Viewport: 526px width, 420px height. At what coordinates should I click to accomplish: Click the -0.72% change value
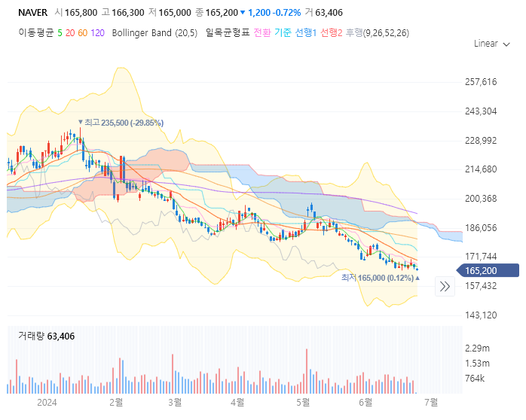tap(287, 13)
